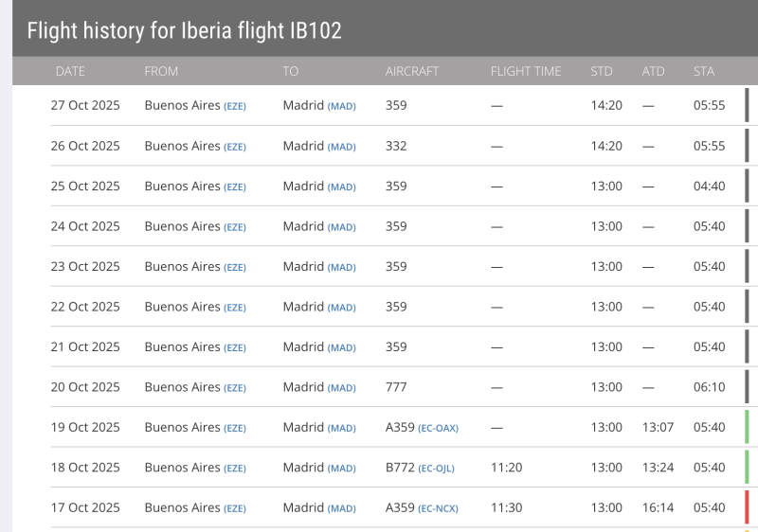Click the FLIGHT TIME column header
Image resolution: width=758 pixels, height=532 pixels.
coord(526,71)
